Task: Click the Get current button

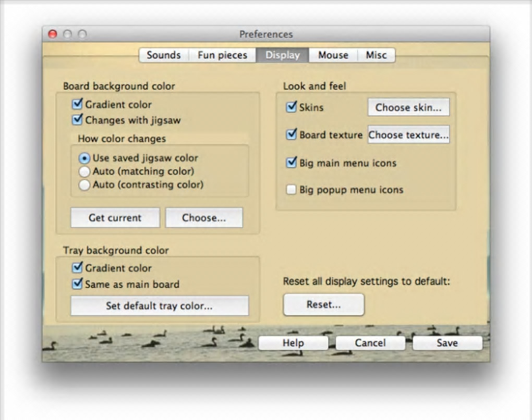Action: coord(115,218)
